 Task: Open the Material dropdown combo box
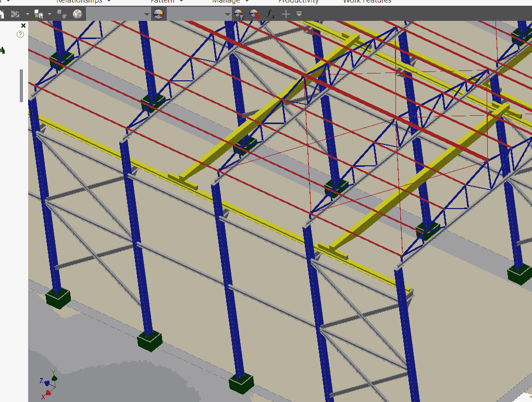118,14
